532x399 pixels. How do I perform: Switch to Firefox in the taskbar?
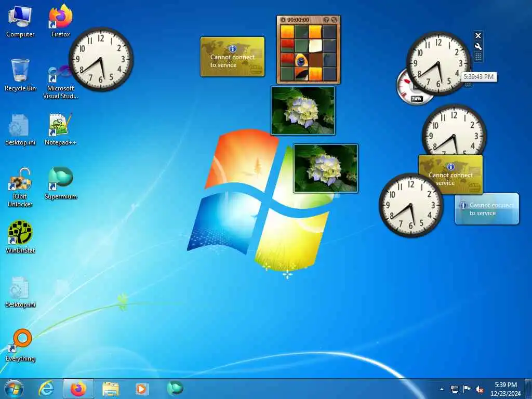click(78, 389)
